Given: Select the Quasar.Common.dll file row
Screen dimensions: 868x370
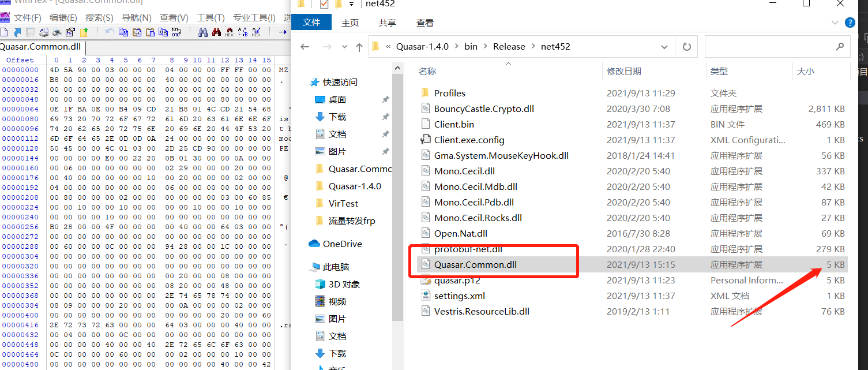Looking at the screenshot, I should coord(632,264).
